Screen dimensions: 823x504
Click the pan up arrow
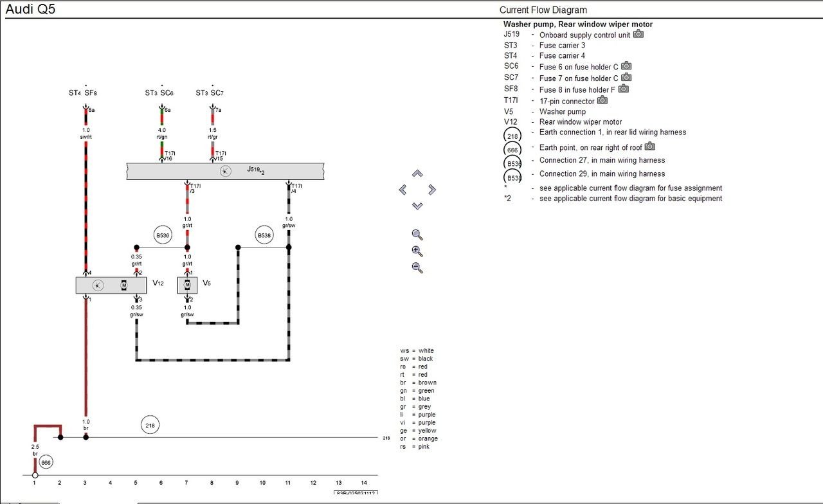(417, 174)
